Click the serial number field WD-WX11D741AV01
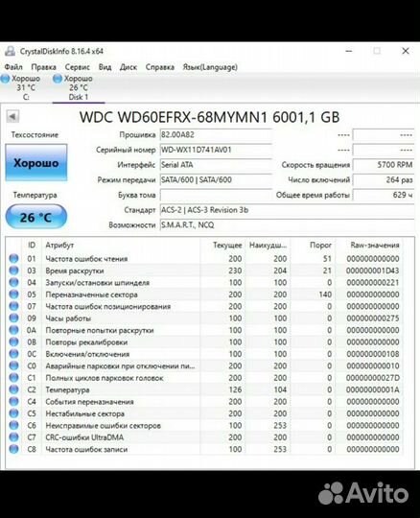420x518 pixels. 216,150
